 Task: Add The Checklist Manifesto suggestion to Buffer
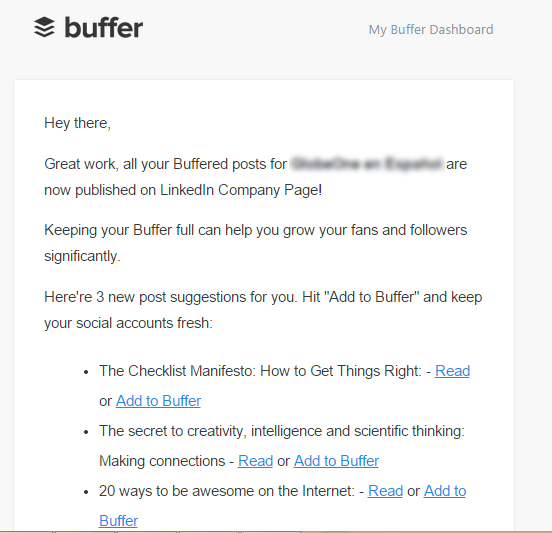click(158, 401)
